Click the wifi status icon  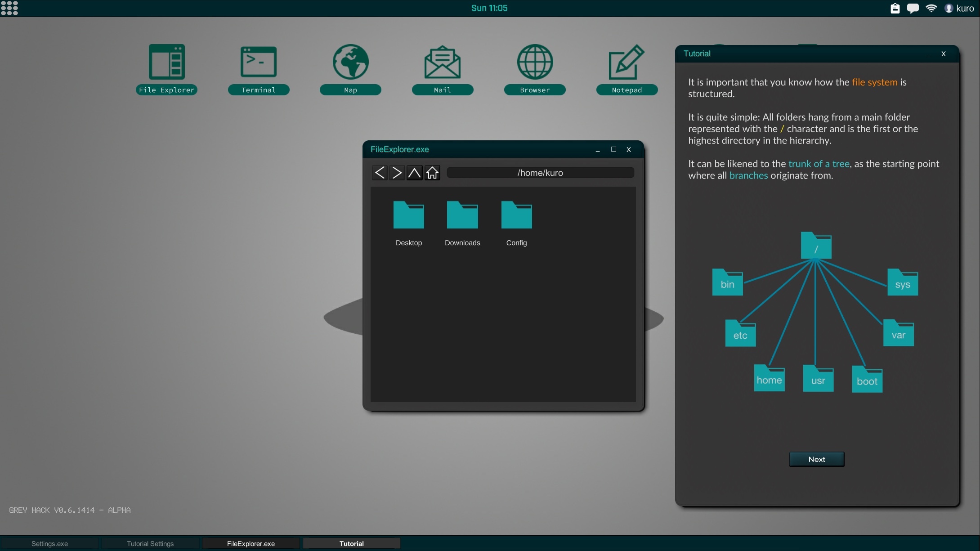931,8
